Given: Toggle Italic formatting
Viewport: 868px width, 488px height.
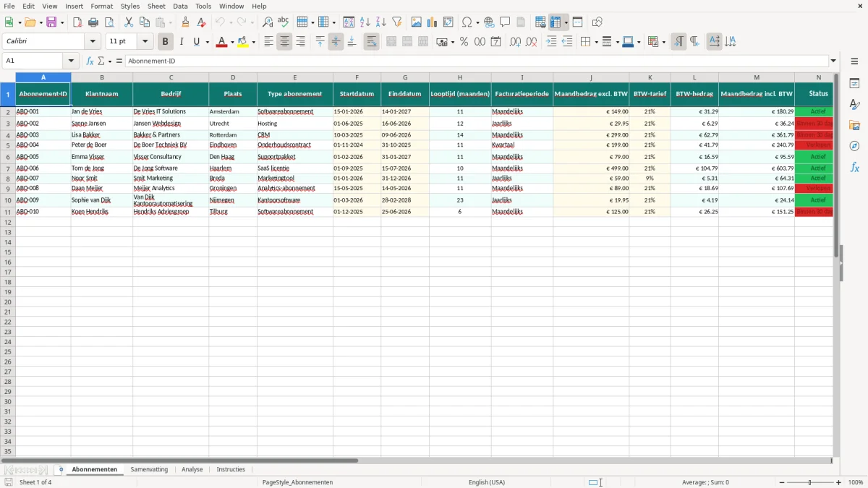Looking at the screenshot, I should click(x=182, y=42).
